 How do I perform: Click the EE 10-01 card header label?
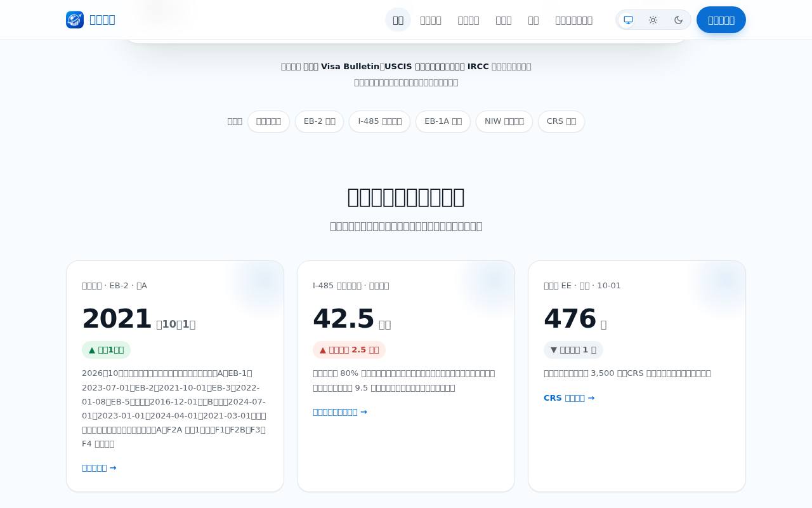[582, 286]
